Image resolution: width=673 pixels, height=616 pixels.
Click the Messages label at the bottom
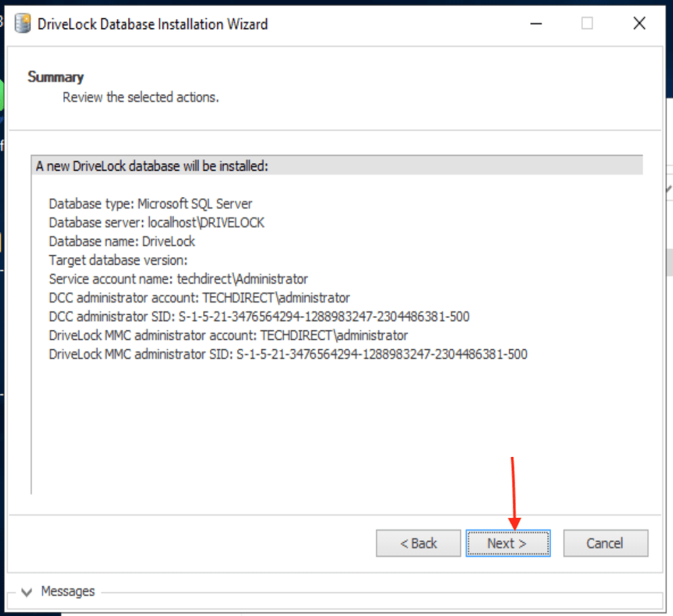click(x=68, y=592)
